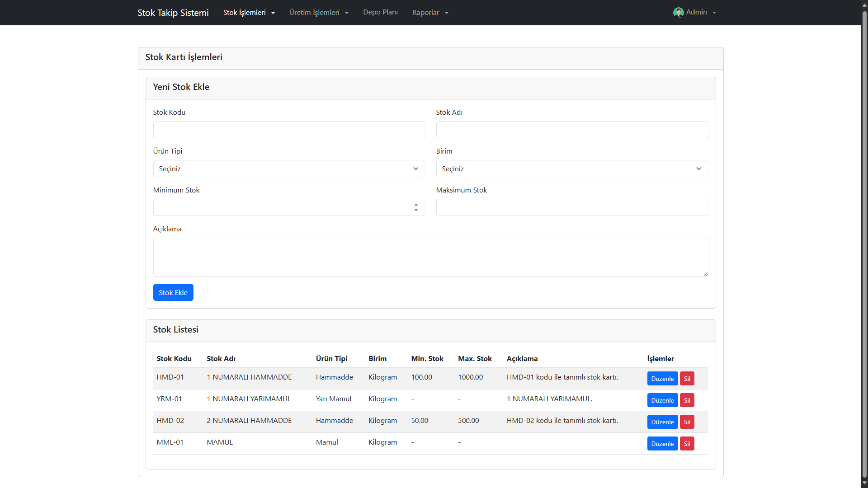This screenshot has width=868, height=488.
Task: Open the Birim select box
Action: pyautogui.click(x=572, y=169)
